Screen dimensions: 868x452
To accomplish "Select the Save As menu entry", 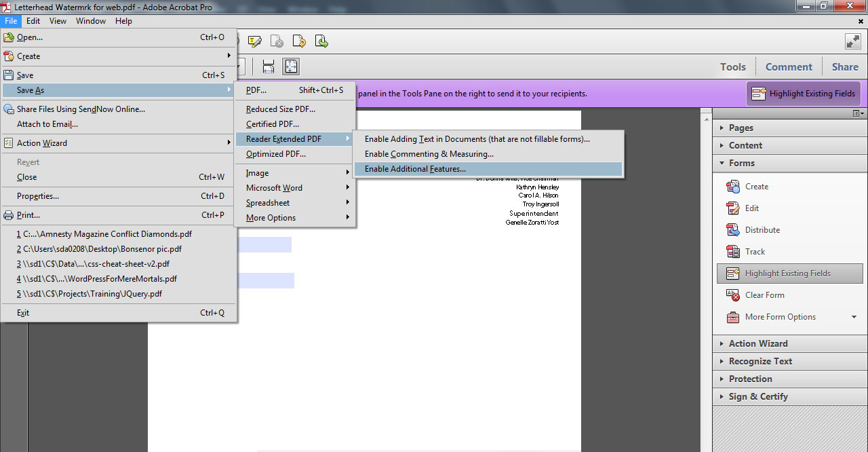I will (119, 90).
